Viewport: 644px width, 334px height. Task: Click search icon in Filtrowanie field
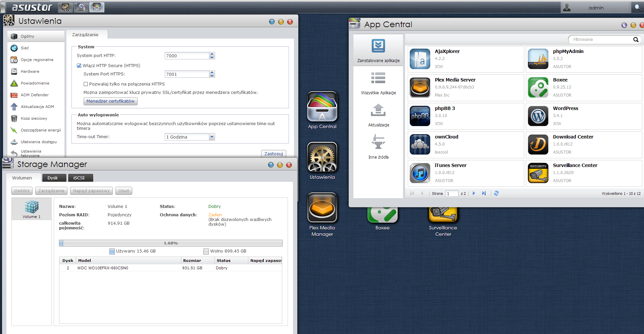click(x=636, y=40)
